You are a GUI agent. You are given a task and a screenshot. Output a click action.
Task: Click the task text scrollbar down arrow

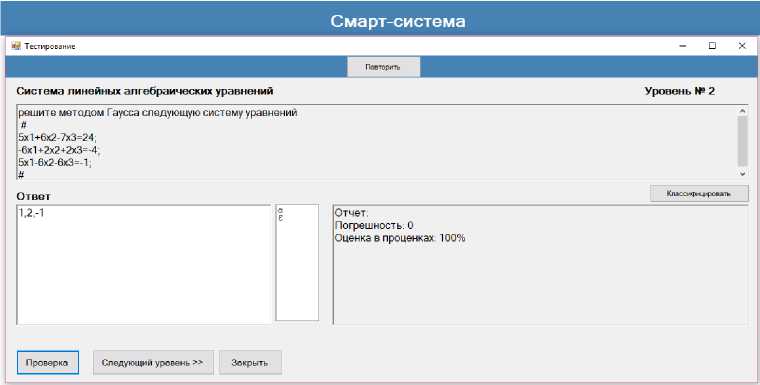click(742, 174)
